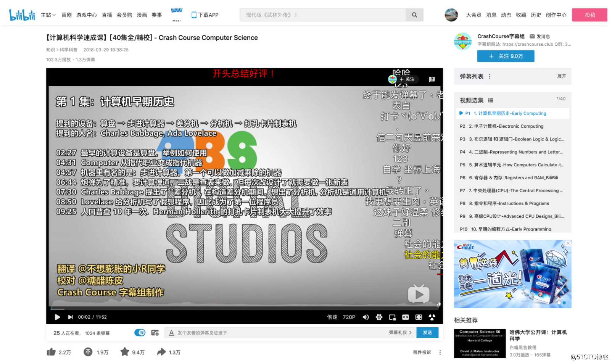Enable picture-in-picture mode
Viewport: 612px width, 364px height.
(392, 317)
